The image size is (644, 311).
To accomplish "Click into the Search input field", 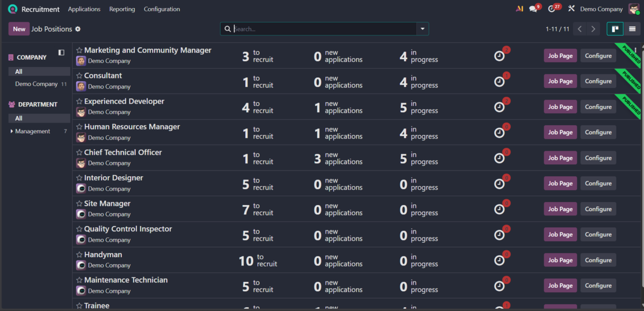I will [x=322, y=29].
